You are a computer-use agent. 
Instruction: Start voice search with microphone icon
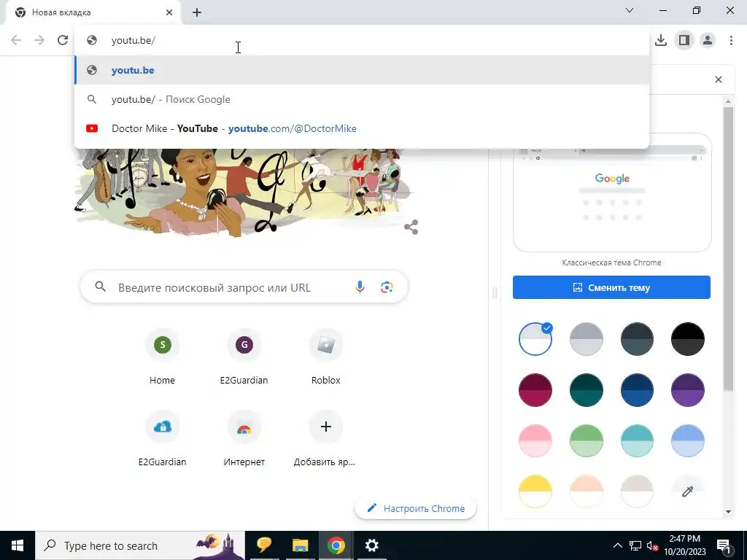[360, 287]
